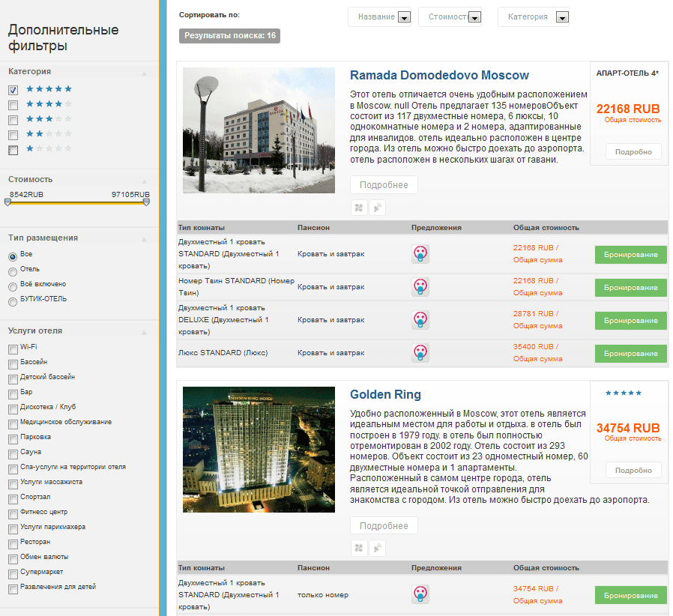Check the two-star category filter
The image size is (673, 616).
pos(13,135)
